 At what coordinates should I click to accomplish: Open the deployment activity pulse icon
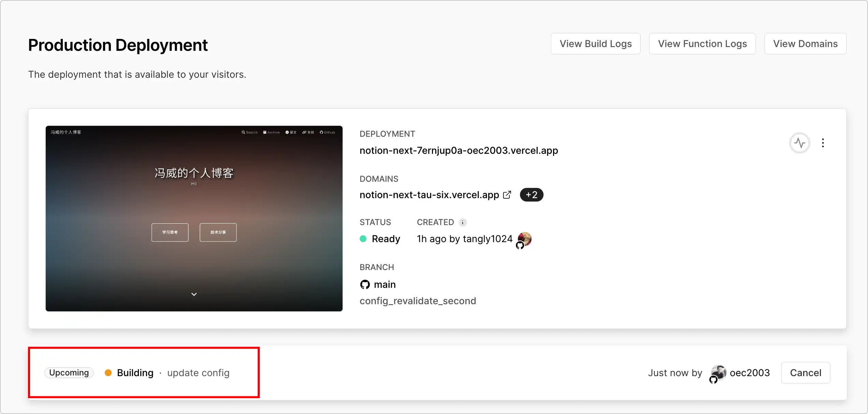[799, 143]
